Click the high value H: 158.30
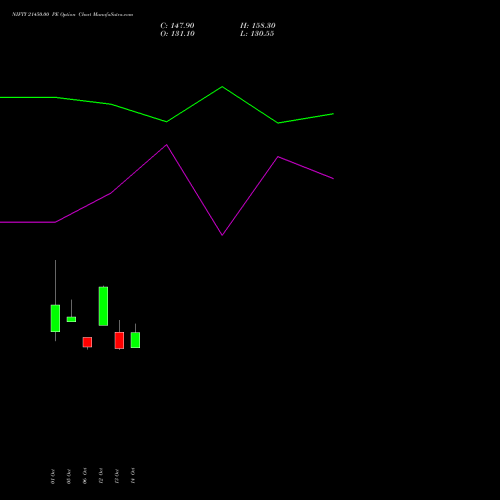This screenshot has width=500, height=500. (x=258, y=26)
